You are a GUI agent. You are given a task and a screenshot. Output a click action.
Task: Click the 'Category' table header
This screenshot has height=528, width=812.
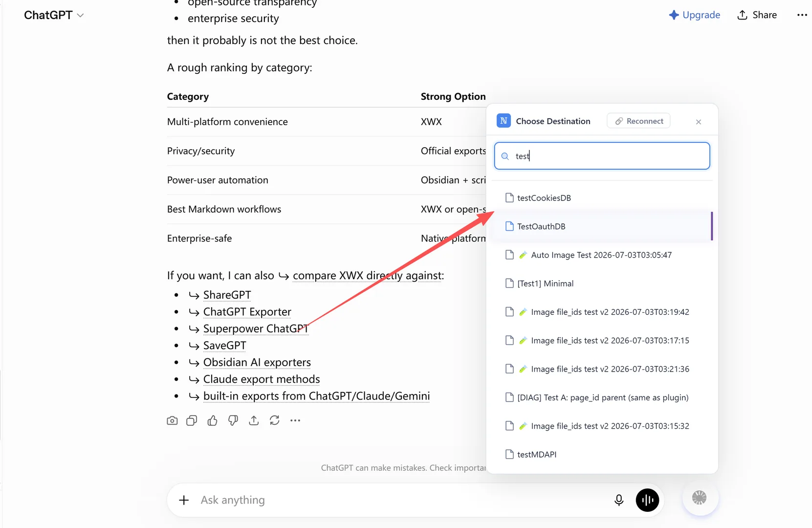(188, 96)
